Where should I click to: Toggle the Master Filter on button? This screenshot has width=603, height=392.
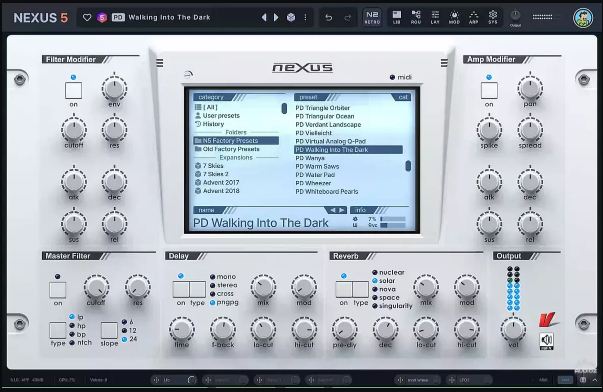coord(58,290)
